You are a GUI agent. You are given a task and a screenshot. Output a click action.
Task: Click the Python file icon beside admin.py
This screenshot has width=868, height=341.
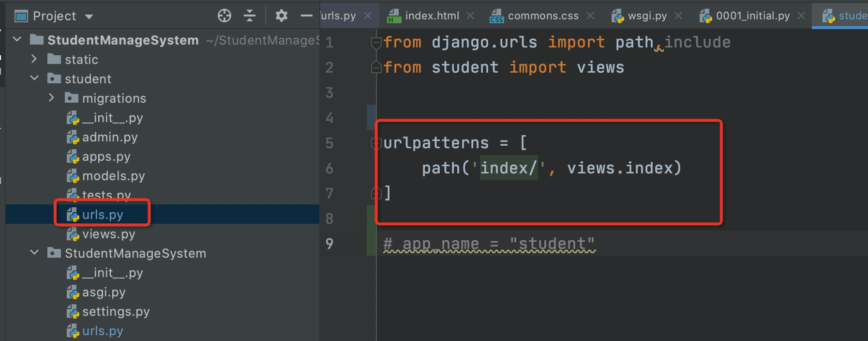click(73, 138)
